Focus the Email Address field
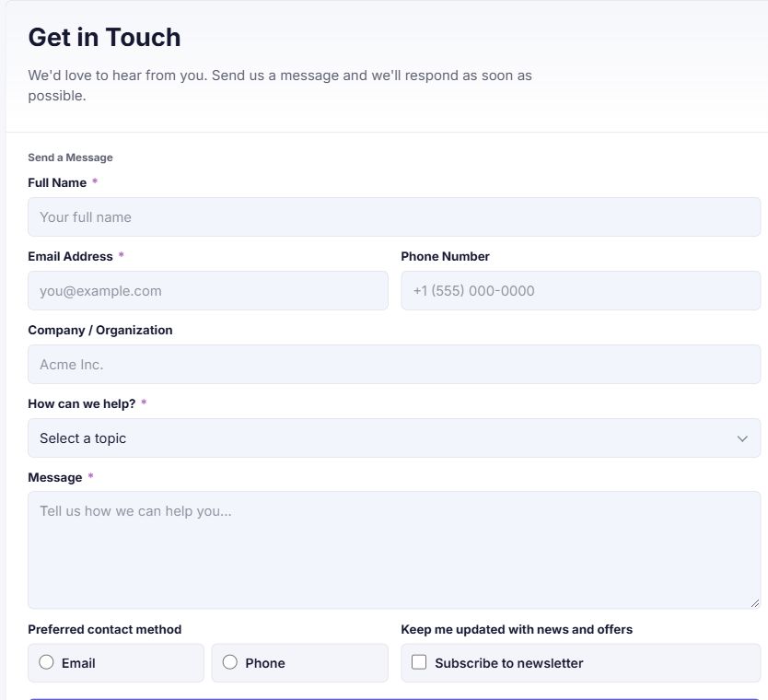The height and width of the screenshot is (700, 768). point(208,290)
